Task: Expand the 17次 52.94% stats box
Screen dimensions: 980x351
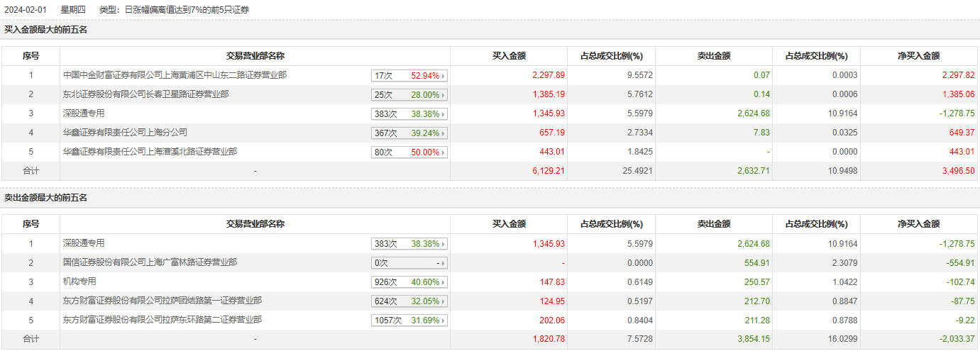Action: 409,75
